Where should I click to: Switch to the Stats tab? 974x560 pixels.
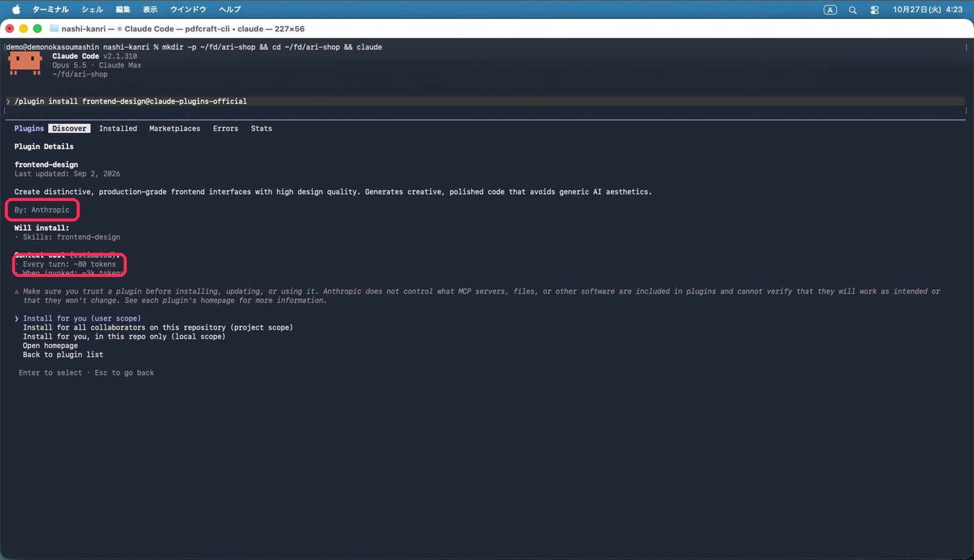(x=261, y=128)
